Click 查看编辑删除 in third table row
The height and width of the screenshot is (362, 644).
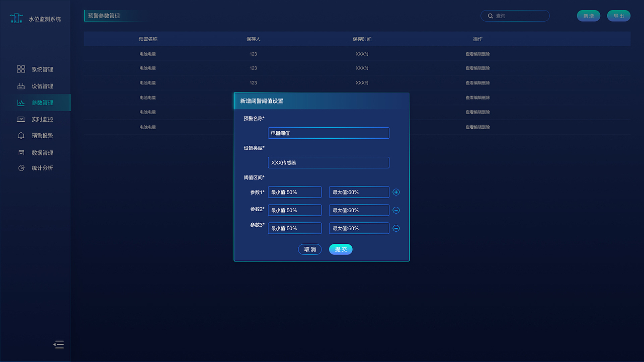coord(477,83)
